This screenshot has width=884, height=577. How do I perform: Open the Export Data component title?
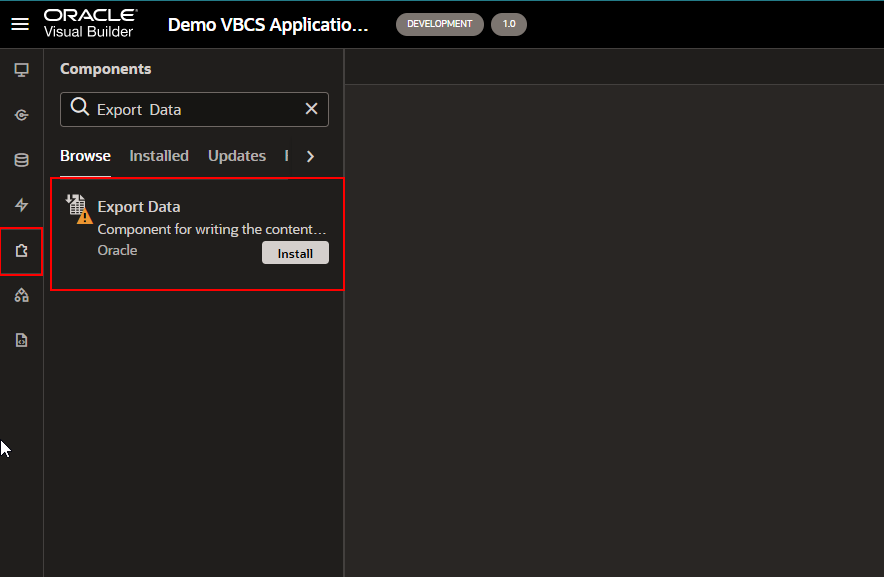(139, 207)
